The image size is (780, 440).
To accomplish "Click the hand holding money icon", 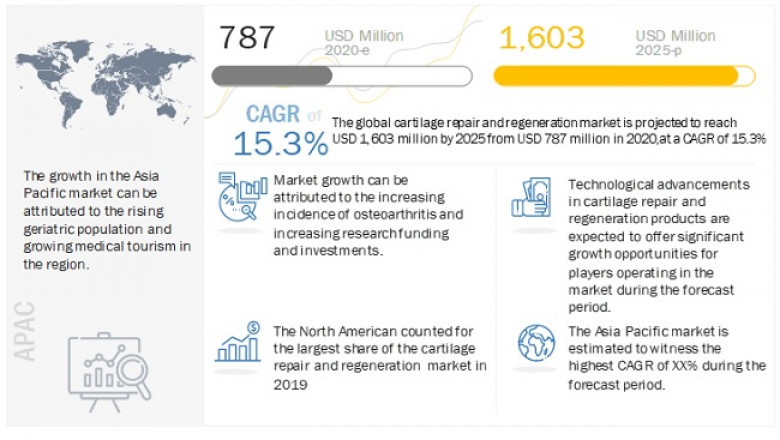I will pos(534,197).
